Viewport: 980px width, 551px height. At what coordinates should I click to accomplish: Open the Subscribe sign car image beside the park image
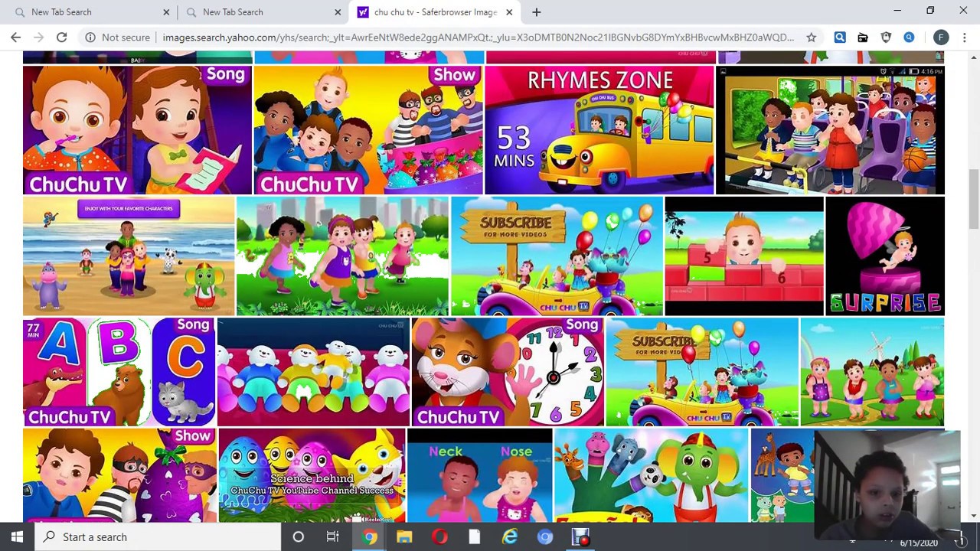[557, 256]
